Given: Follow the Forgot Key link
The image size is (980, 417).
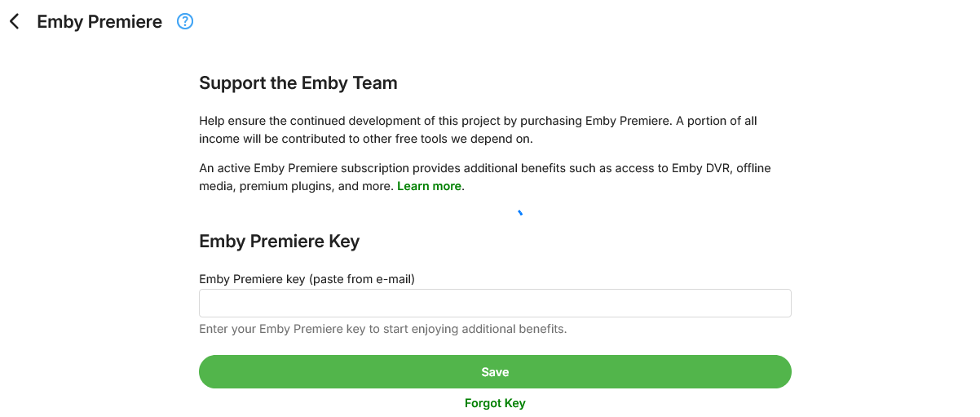Looking at the screenshot, I should tap(495, 403).
